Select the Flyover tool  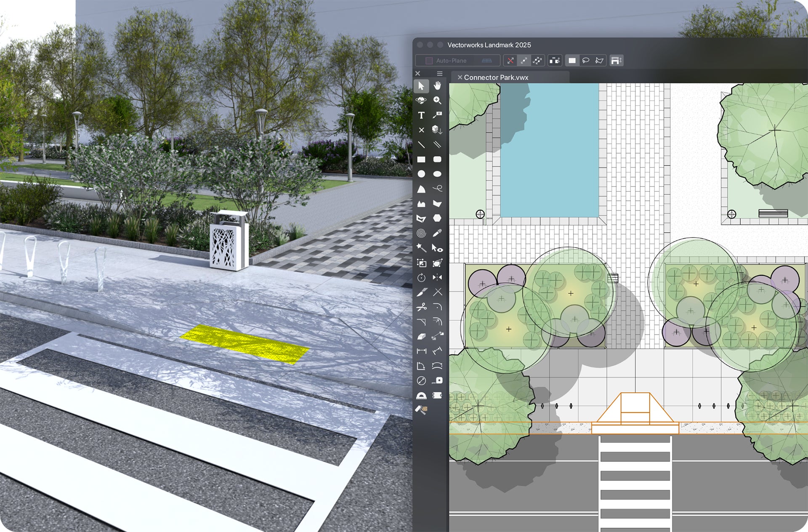(421, 101)
